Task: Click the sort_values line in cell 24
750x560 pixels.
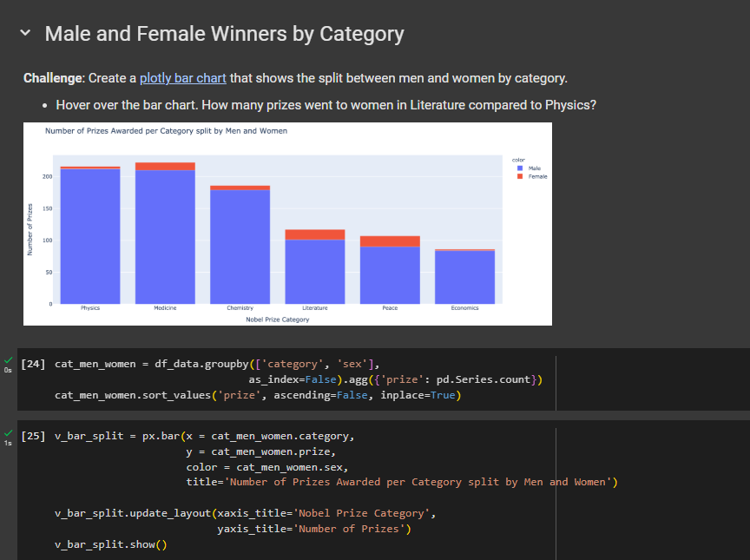Action: tap(258, 395)
